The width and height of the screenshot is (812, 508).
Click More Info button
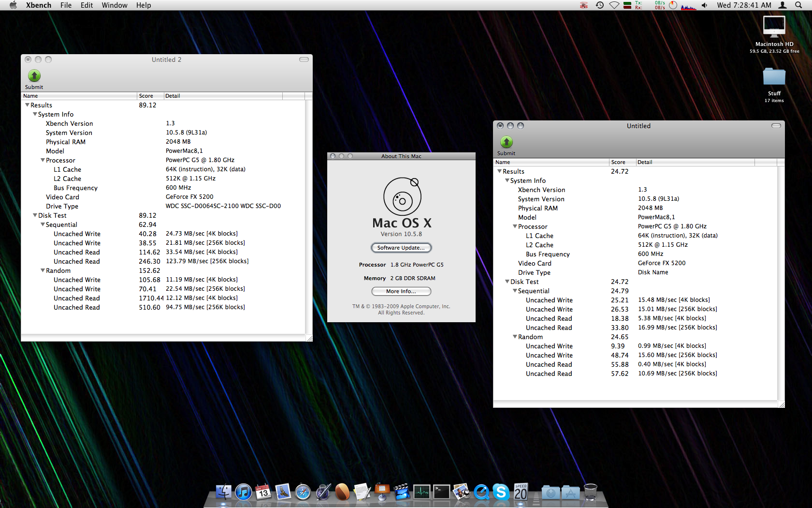click(401, 291)
